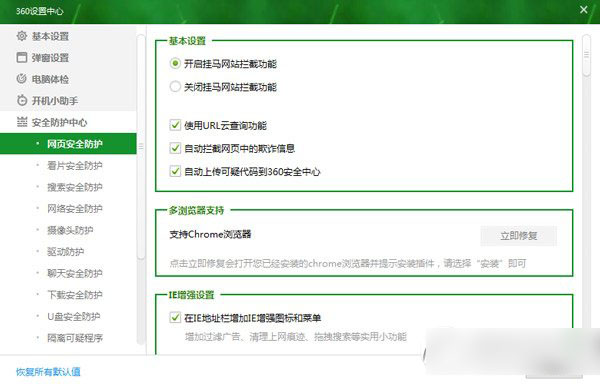600x385 pixels.
Task: Select 聊天安全防护 sub-item
Action: point(68,273)
